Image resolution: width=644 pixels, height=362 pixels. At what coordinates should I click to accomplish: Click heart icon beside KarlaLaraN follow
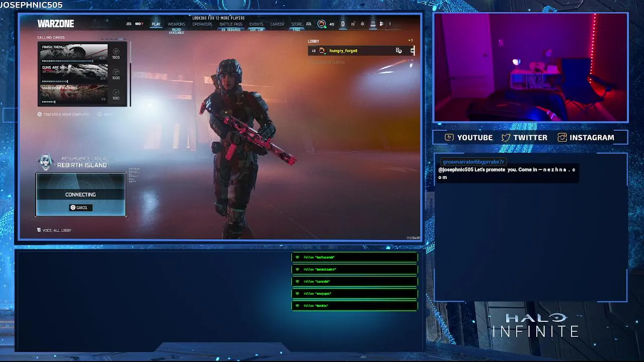(297, 257)
